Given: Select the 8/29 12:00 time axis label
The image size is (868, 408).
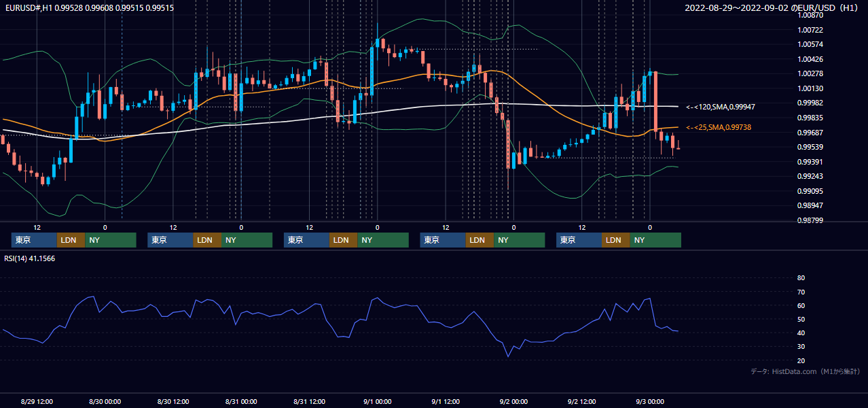Looking at the screenshot, I should pos(37,401).
